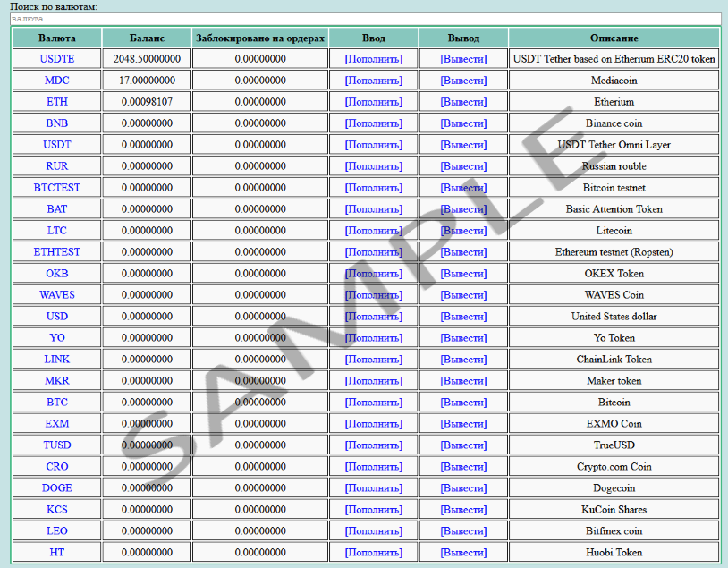
Task: Click [Пополнить] for Bitcoin testnet
Action: (373, 187)
